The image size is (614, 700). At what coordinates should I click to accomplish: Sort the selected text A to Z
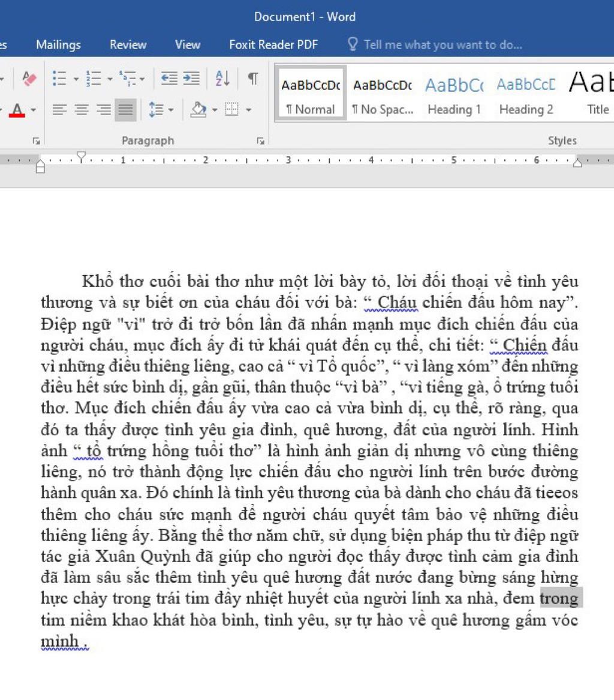222,79
